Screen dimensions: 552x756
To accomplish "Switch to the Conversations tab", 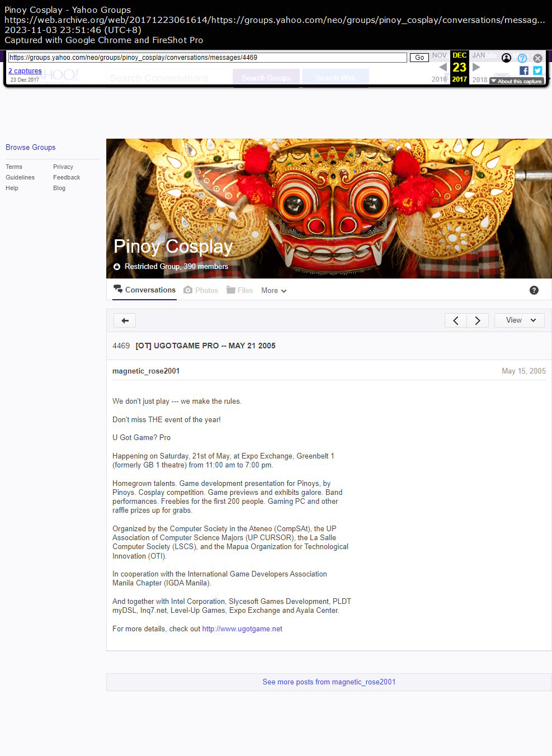I will tap(144, 290).
